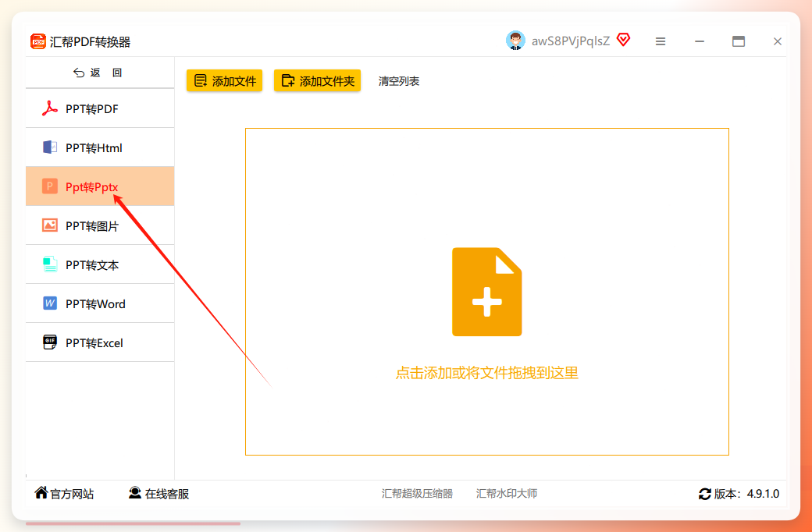The image size is (812, 532).
Task: Click the 汇帮PDF转换器 app logo
Action: (37, 41)
